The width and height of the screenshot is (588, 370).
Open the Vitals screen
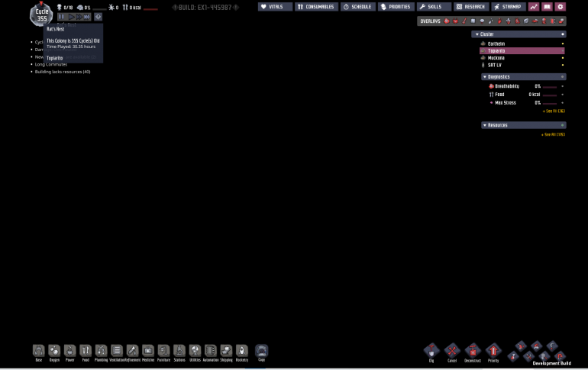point(275,7)
